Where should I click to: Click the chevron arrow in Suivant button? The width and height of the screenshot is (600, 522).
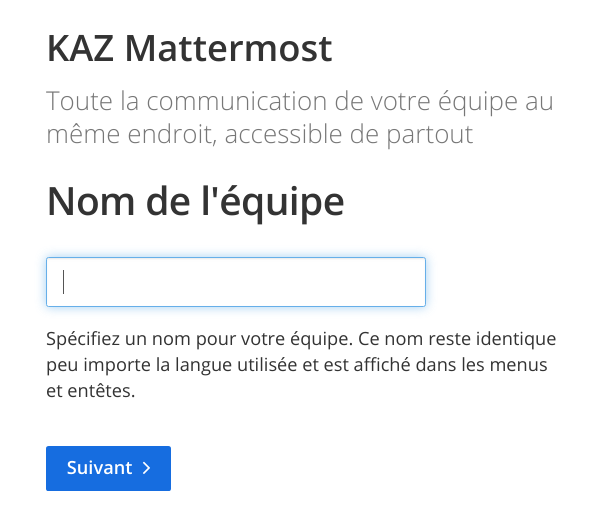[146, 468]
